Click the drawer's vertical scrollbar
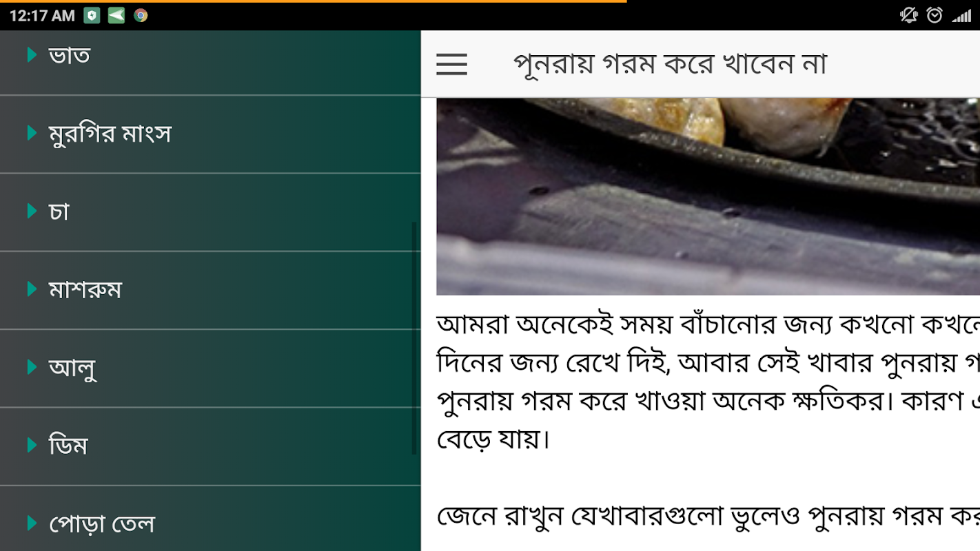 click(415, 337)
